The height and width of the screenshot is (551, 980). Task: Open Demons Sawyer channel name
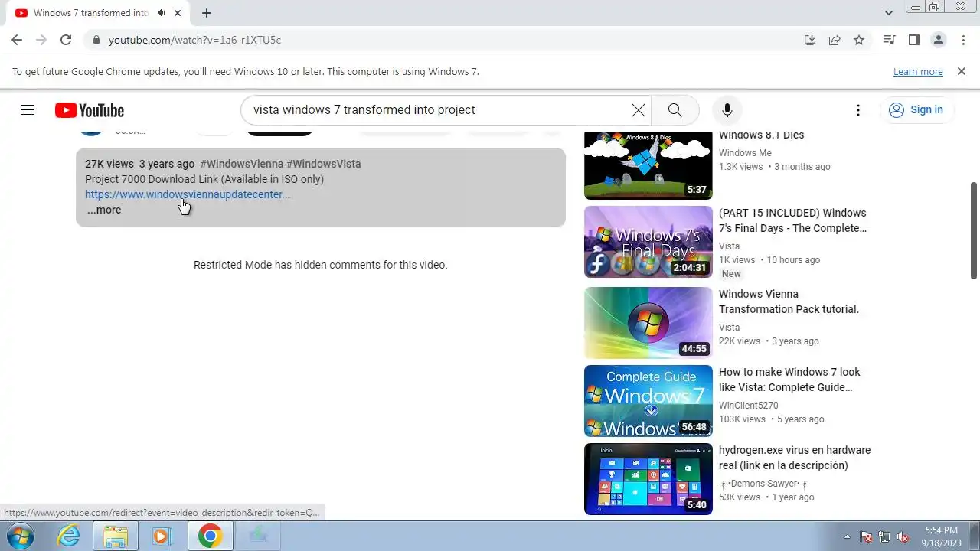(x=764, y=484)
